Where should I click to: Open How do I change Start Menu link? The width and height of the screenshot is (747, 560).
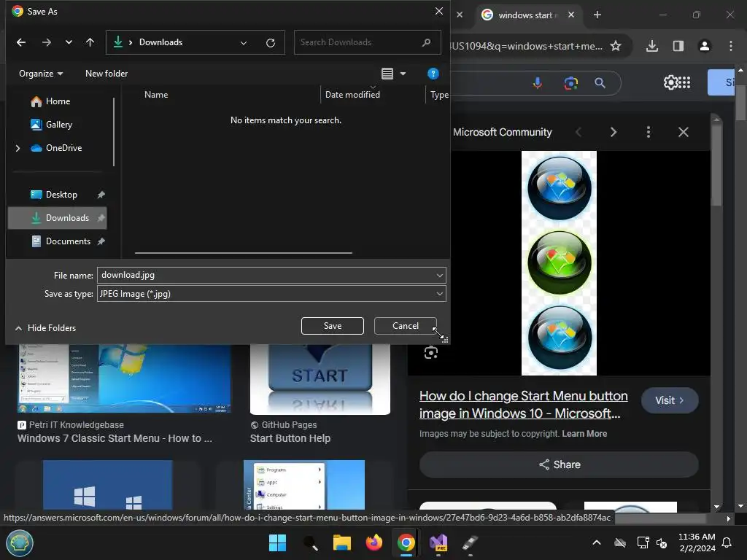524,404
